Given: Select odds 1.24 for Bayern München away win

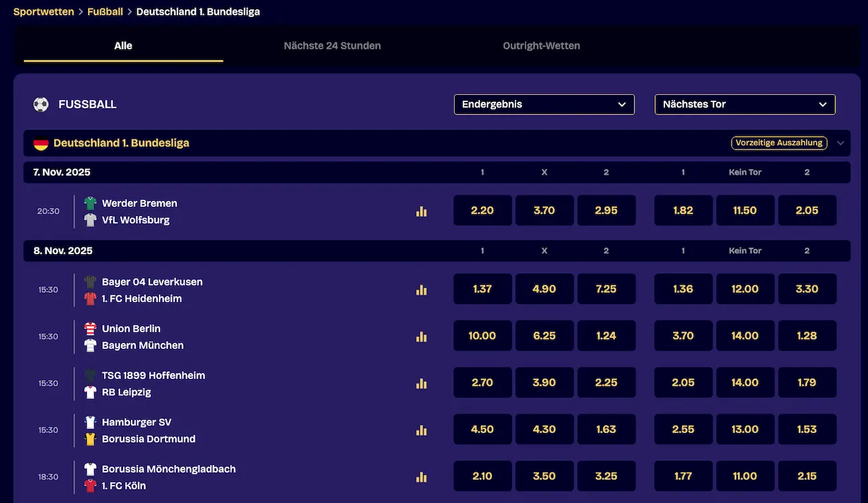Looking at the screenshot, I should (606, 336).
